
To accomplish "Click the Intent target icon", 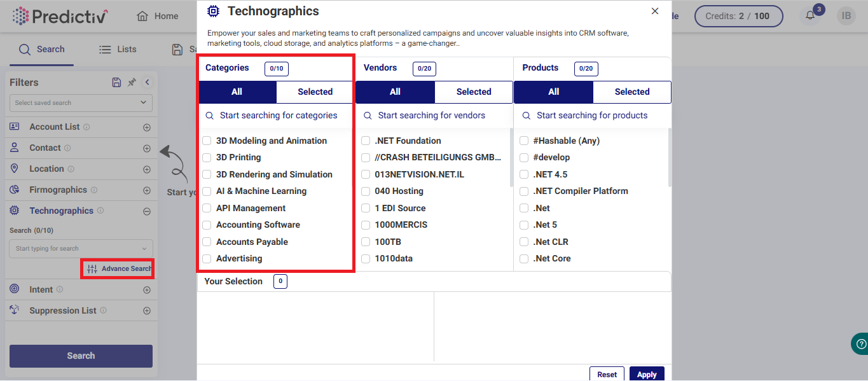I will (15, 289).
